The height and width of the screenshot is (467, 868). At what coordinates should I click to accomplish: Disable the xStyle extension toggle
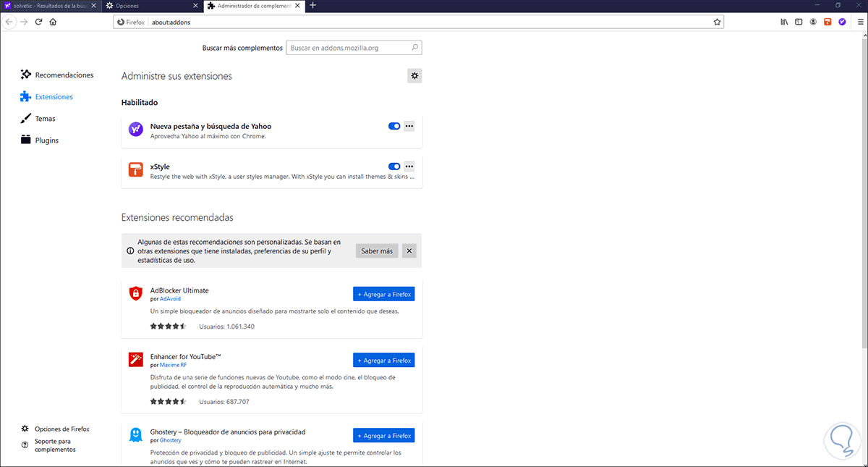pyautogui.click(x=394, y=167)
